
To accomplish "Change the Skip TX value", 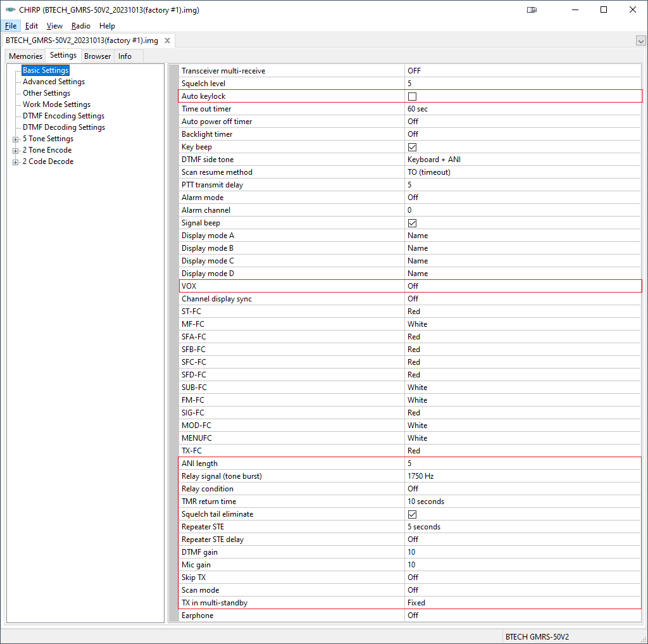I will pyautogui.click(x=522, y=578).
